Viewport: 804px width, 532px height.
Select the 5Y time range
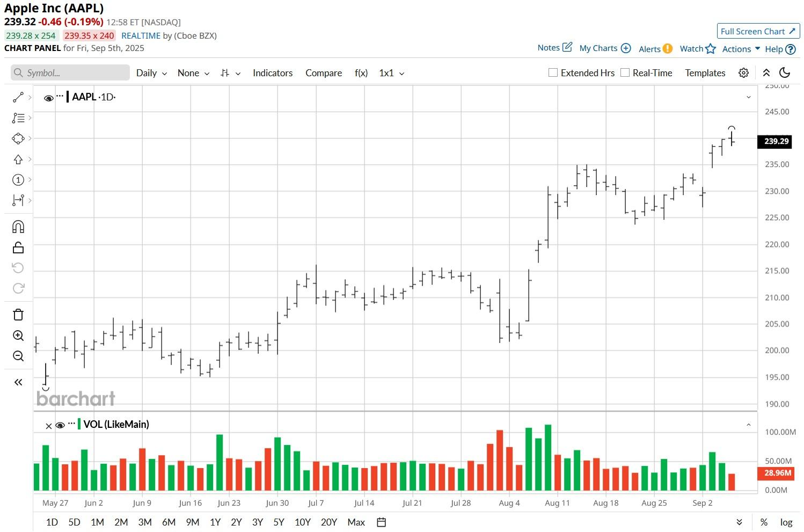point(279,522)
